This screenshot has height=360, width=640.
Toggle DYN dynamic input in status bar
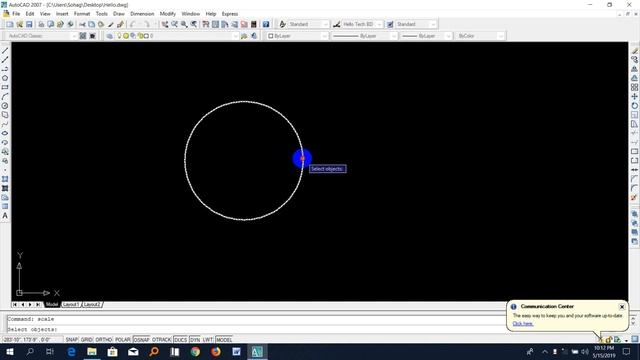coord(195,340)
